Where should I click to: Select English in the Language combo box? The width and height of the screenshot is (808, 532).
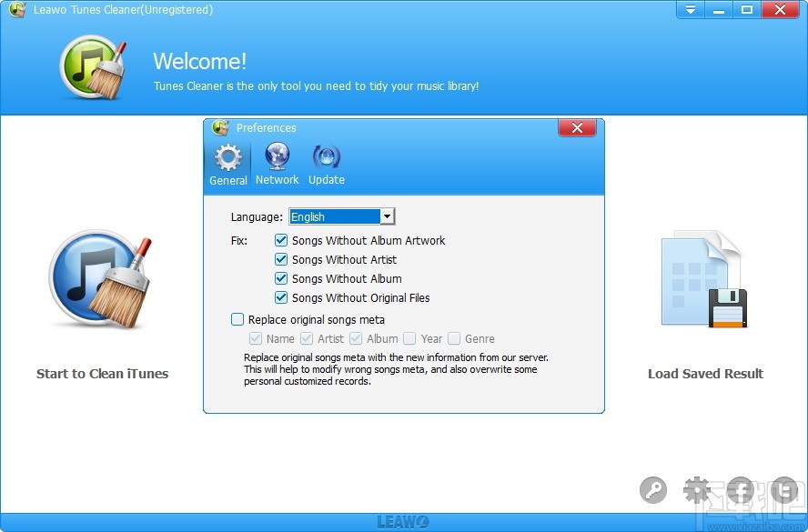click(x=337, y=216)
